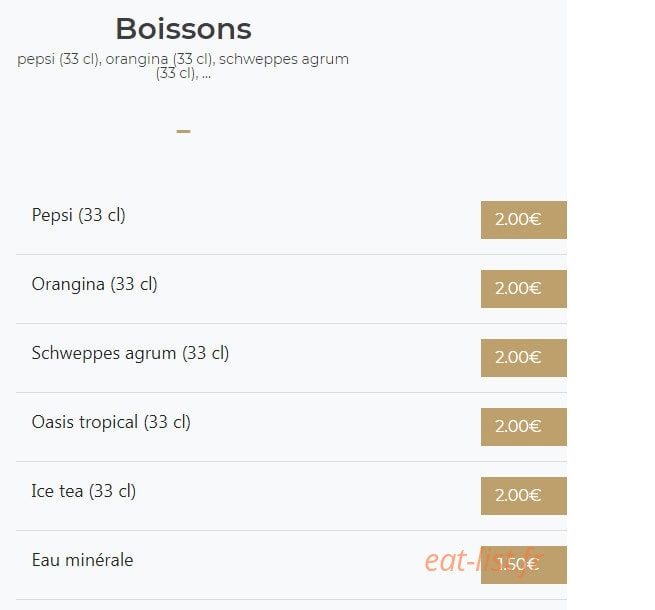
Task: Select the Eau minérale item
Action: [x=82, y=560]
